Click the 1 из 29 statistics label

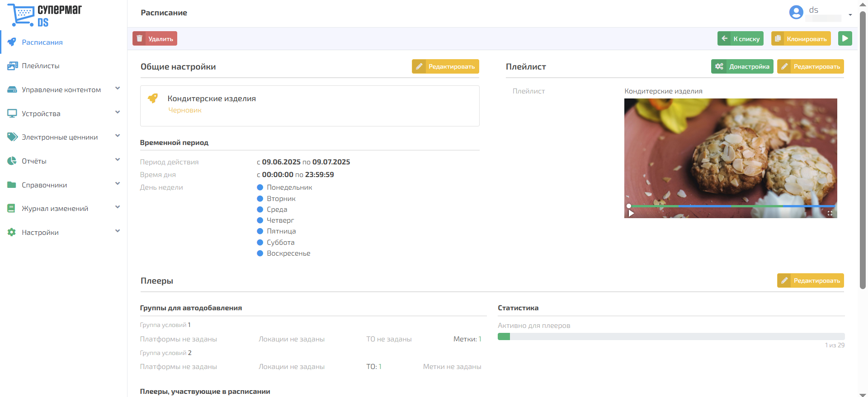[x=835, y=345]
